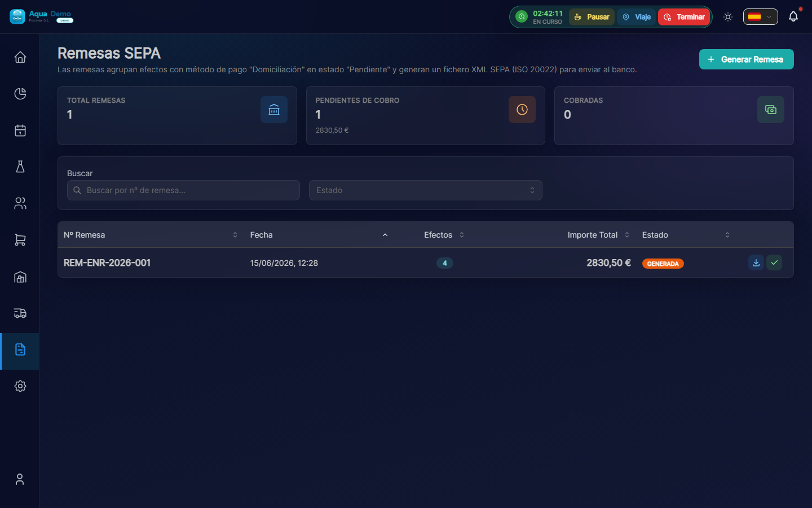Sort table by Fecha column
812x508 pixels.
[319, 235]
